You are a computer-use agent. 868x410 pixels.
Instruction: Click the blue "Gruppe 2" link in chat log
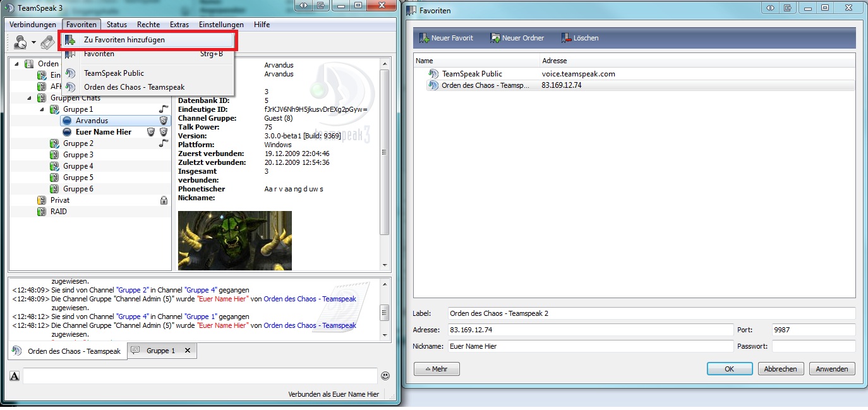coord(132,290)
